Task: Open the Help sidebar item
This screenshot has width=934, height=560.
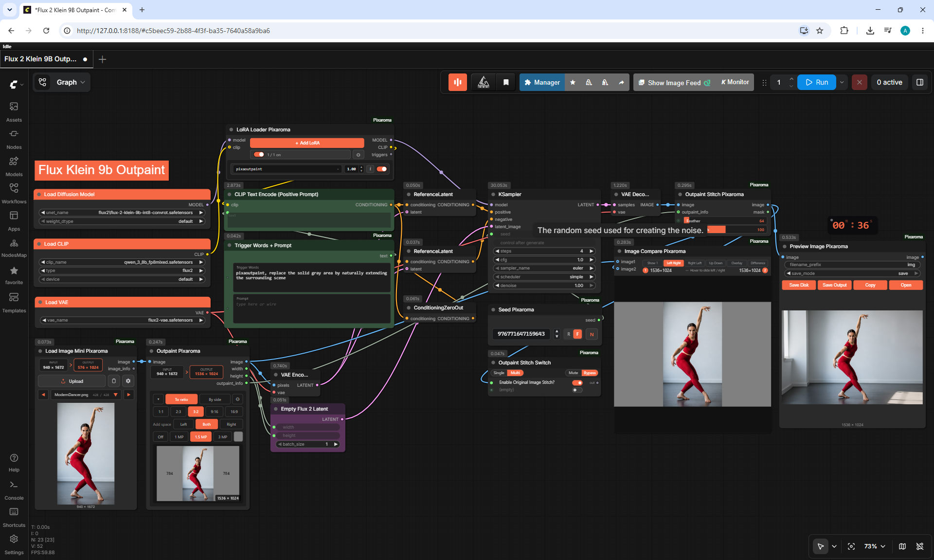Action: (14, 463)
